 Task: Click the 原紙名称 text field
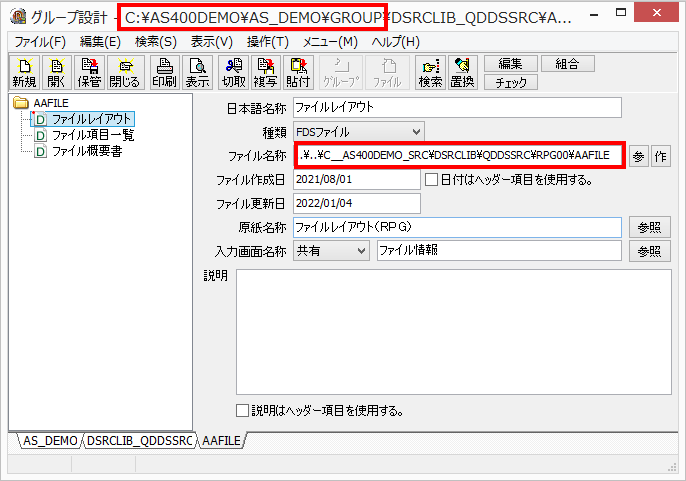[457, 227]
